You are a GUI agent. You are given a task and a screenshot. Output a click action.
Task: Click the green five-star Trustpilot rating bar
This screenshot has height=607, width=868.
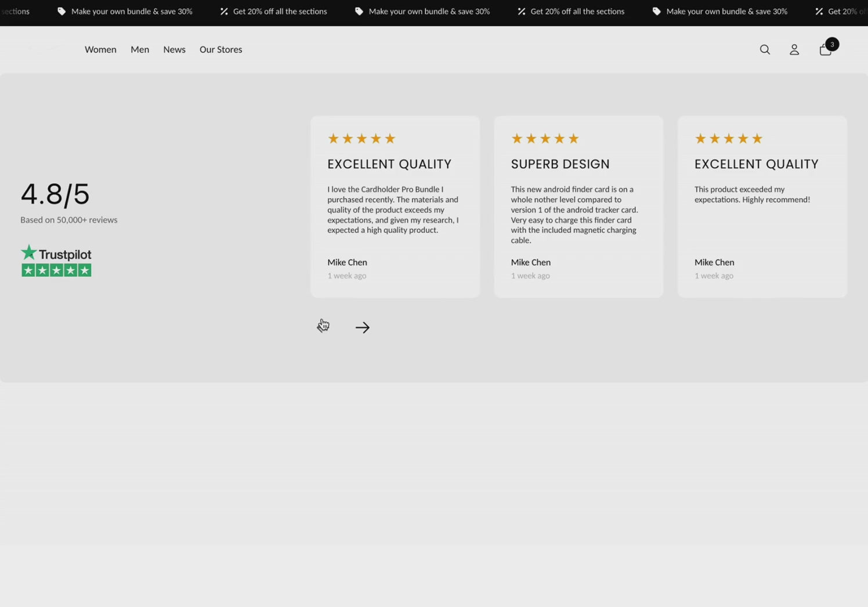(x=56, y=270)
